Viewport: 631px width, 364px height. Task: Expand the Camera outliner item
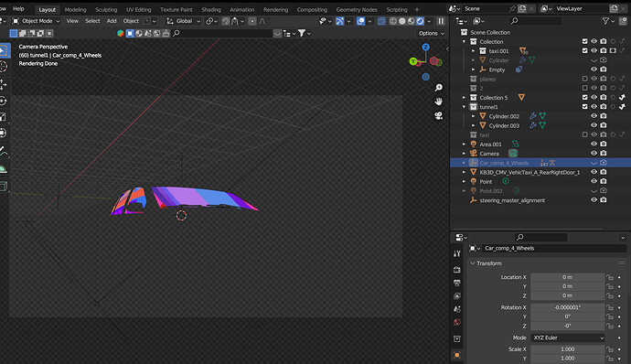tap(464, 154)
